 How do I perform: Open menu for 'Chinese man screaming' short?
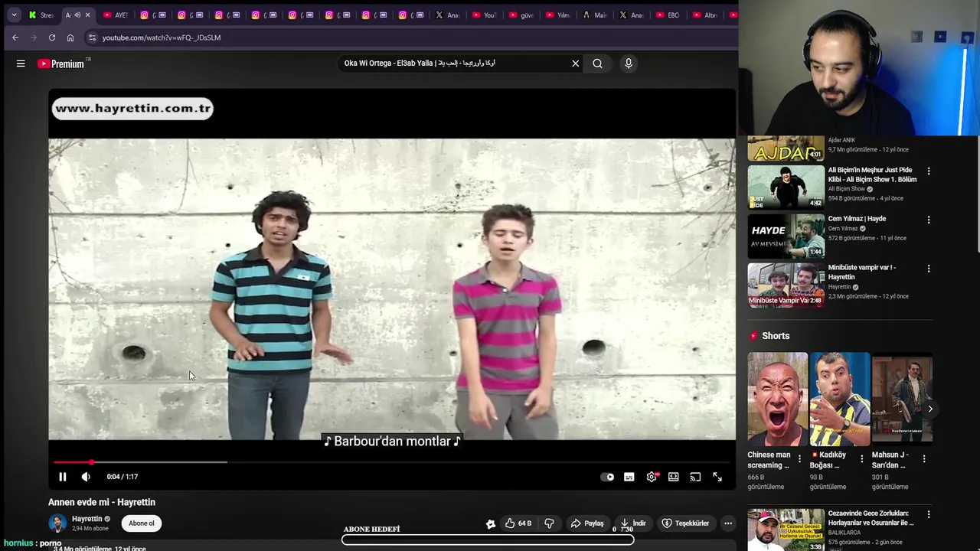tap(800, 459)
